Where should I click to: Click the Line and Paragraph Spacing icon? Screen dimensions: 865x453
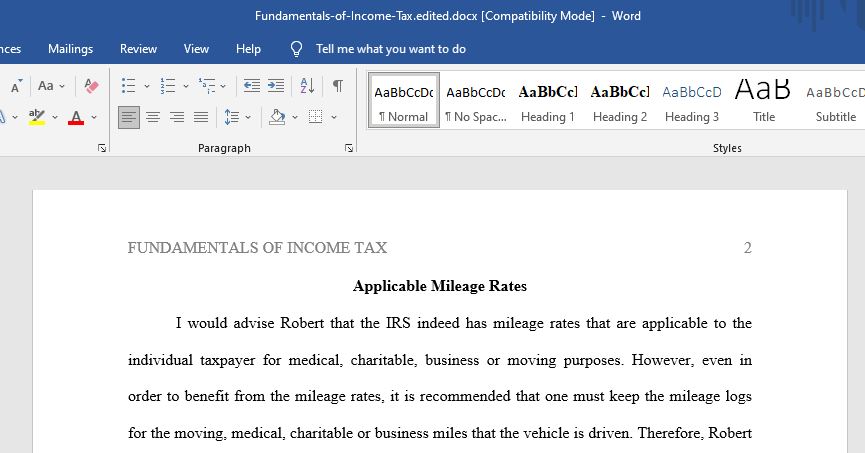pos(232,117)
